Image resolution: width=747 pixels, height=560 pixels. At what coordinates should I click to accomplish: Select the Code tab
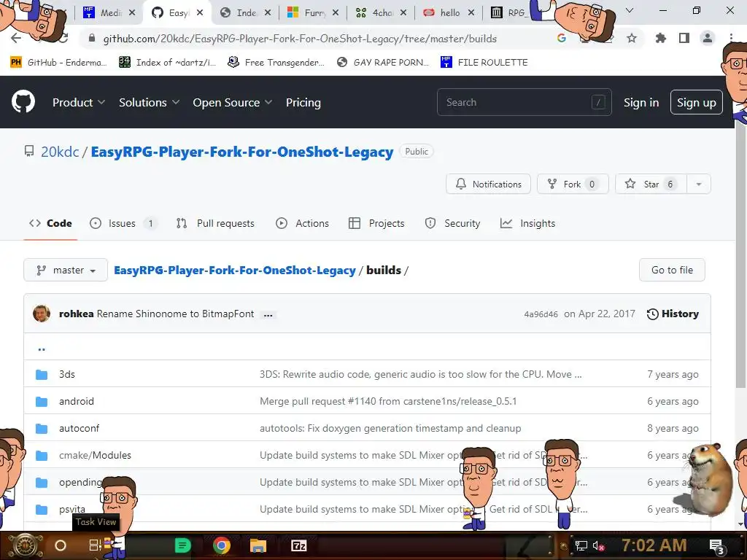coord(50,223)
